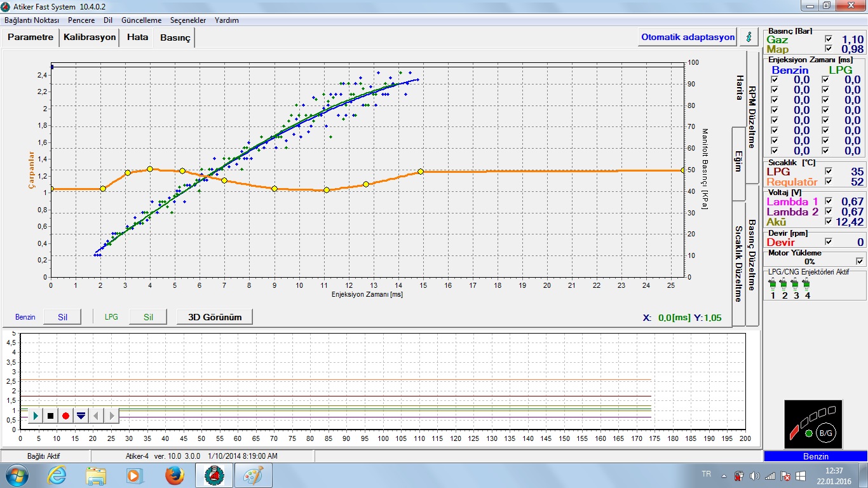Step backward with gray left arrow
This screenshot has height=488, width=868.
(x=96, y=416)
